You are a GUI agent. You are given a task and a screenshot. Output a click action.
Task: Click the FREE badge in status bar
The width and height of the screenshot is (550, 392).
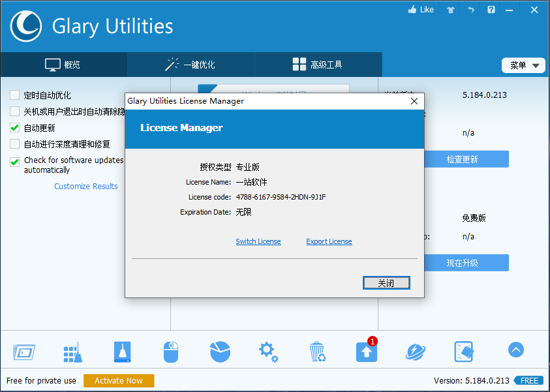[x=529, y=381]
